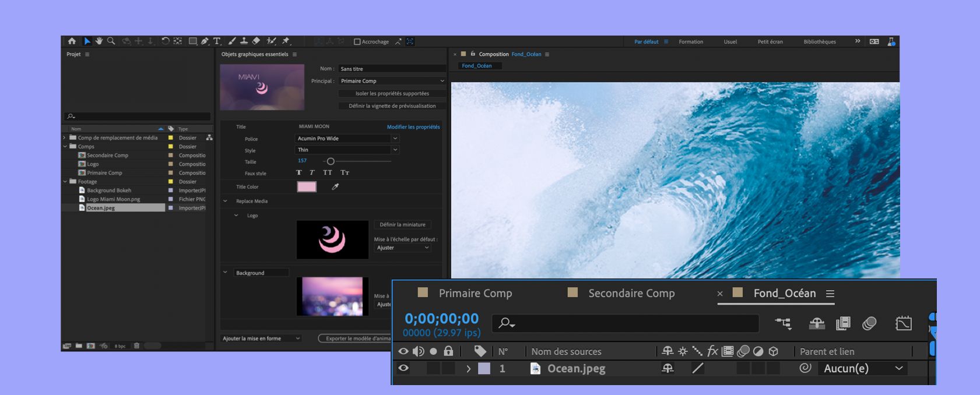Toggle Faux Italic style button
Image resolution: width=980 pixels, height=395 pixels.
[x=312, y=172]
